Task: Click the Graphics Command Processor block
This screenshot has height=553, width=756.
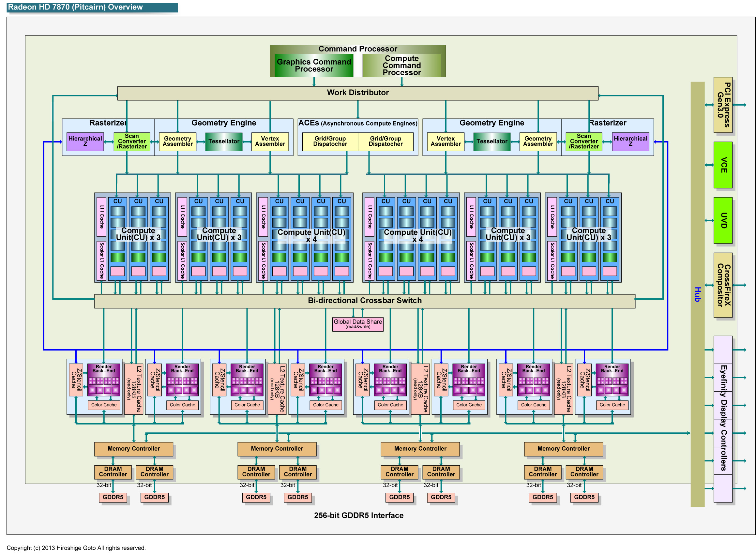Action: click(313, 66)
